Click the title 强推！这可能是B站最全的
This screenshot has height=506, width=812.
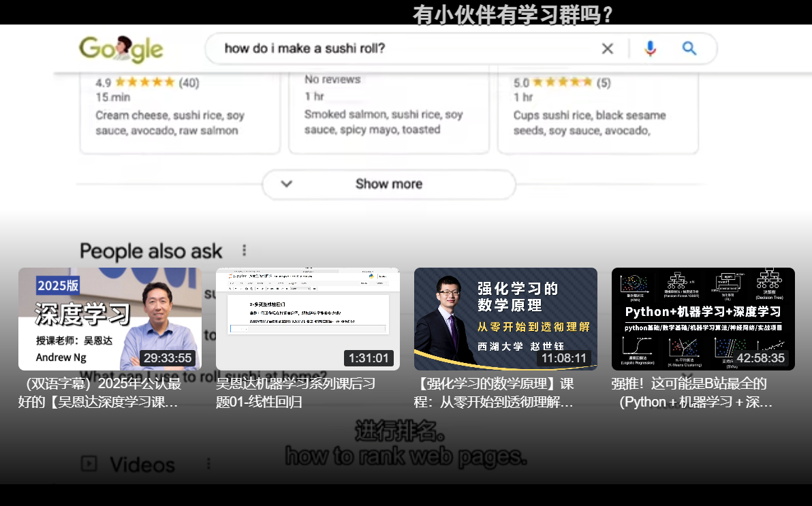pyautogui.click(x=691, y=392)
